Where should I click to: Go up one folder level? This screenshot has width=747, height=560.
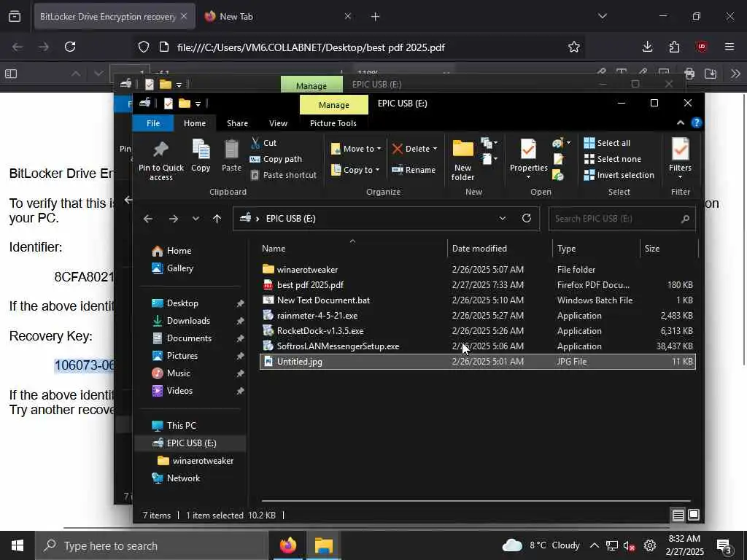coord(217,219)
